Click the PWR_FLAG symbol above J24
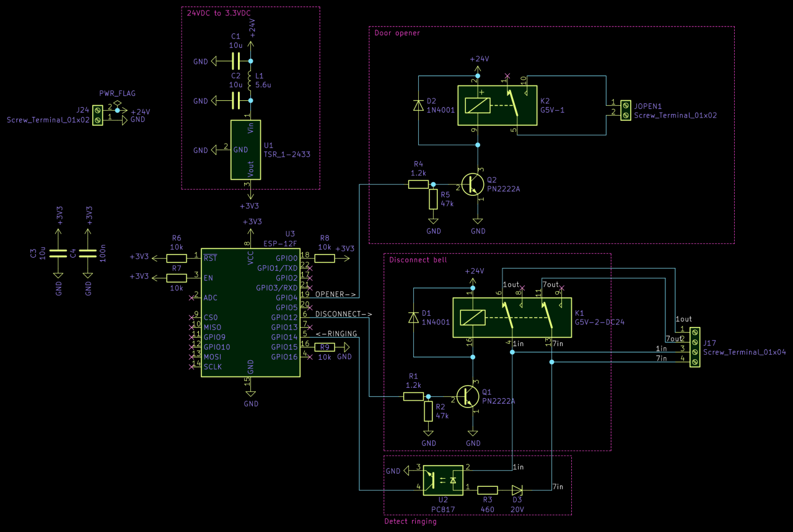793x532 pixels. 117,102
